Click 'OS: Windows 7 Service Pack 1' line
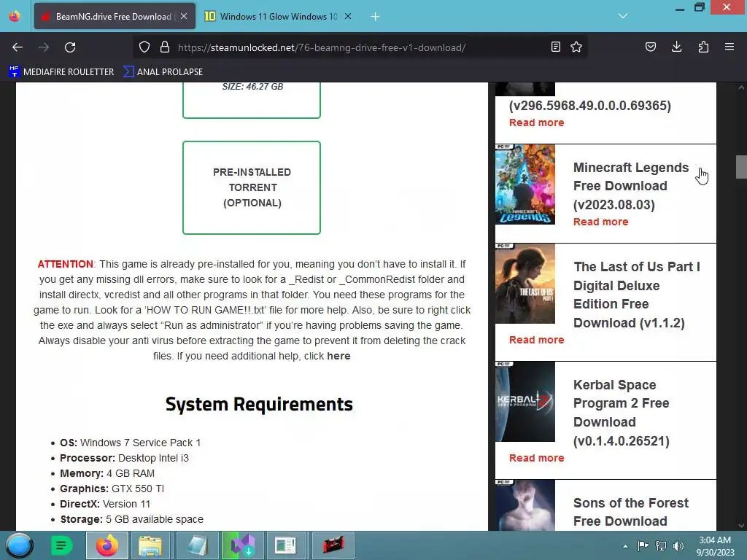This screenshot has height=560, width=747. (x=130, y=443)
